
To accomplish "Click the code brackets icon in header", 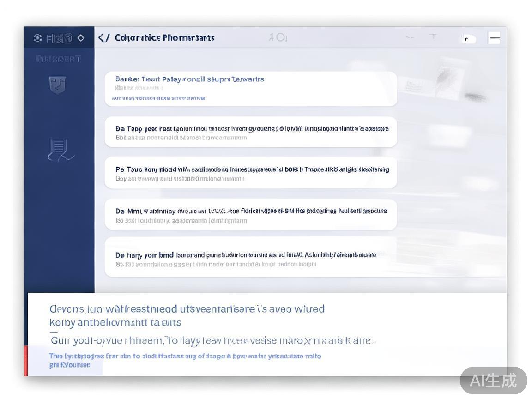I will pos(104,38).
